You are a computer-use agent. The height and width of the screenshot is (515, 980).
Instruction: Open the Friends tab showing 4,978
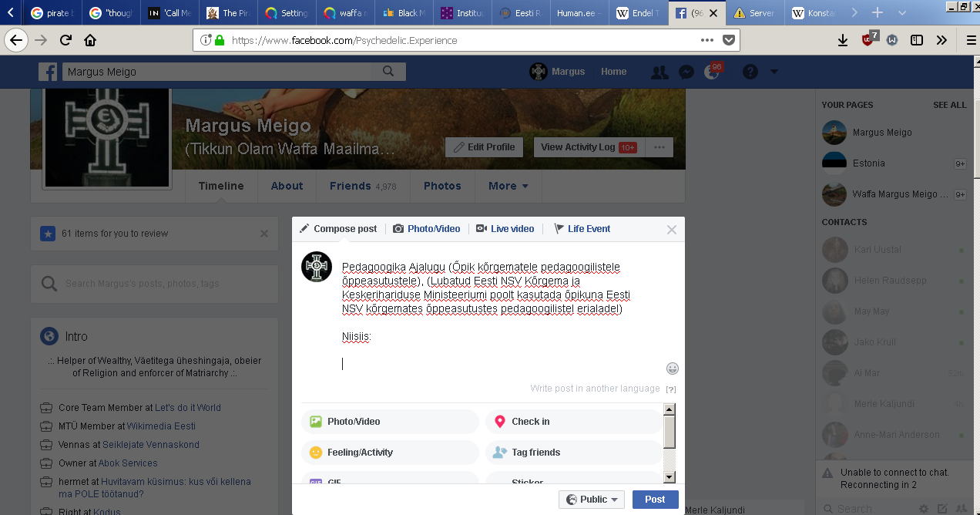pos(363,186)
